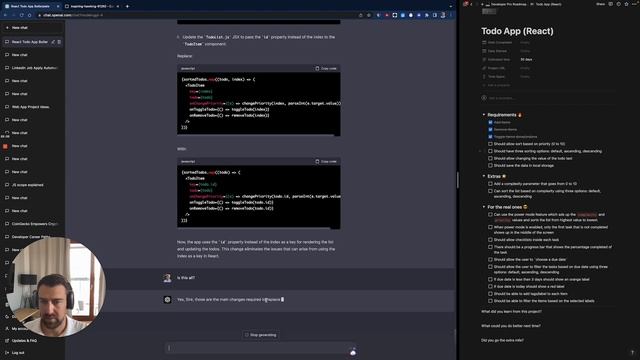This screenshot has width=640, height=360.
Task: Open a new browser tab with plus icon
Action: tap(127, 6)
